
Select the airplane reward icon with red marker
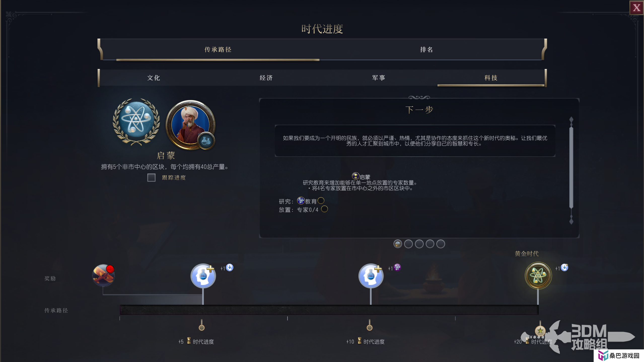[103, 275]
